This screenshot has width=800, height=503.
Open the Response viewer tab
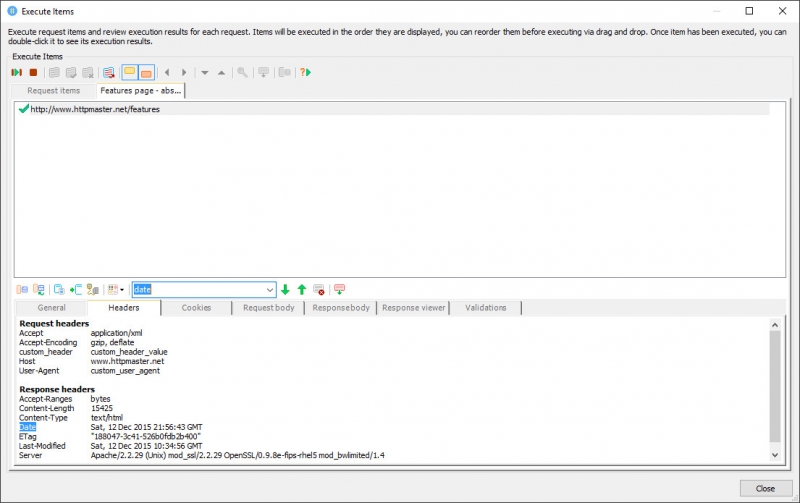tap(413, 308)
